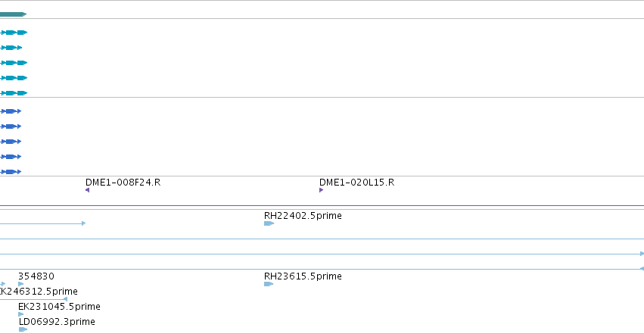Select the teal gene glyph in top track

pyautogui.click(x=13, y=14)
